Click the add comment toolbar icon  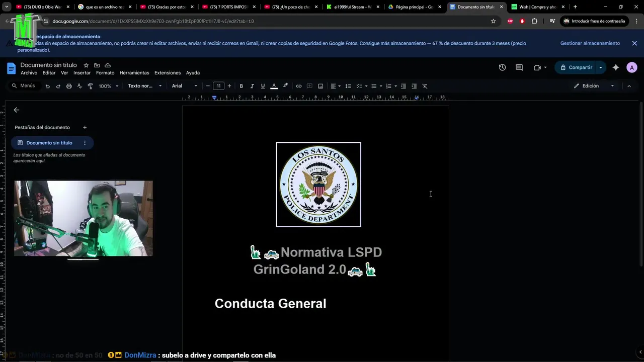click(x=309, y=86)
